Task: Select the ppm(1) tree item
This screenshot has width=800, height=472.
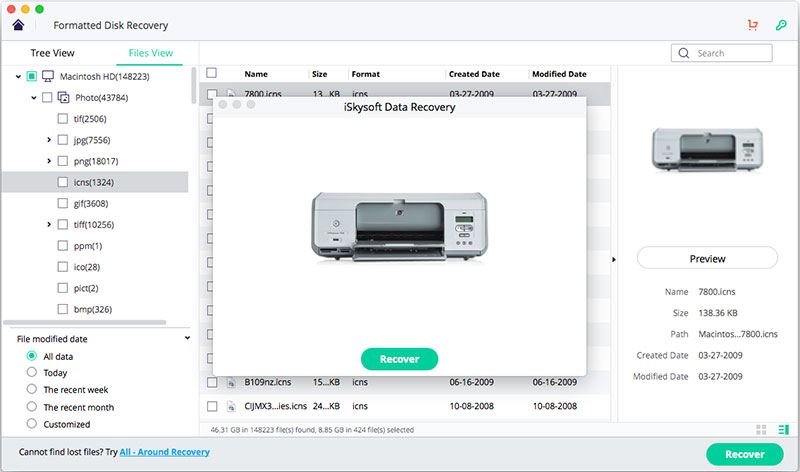Action: [x=88, y=246]
